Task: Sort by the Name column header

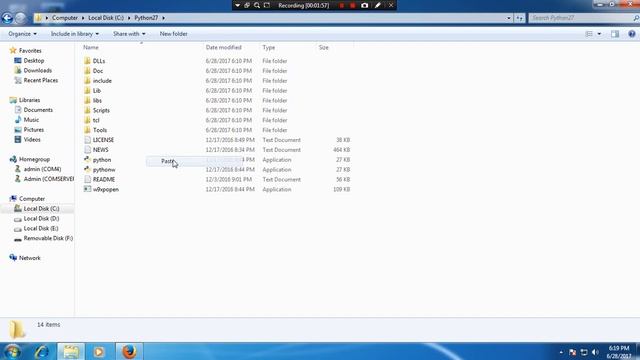Action: pyautogui.click(x=91, y=47)
